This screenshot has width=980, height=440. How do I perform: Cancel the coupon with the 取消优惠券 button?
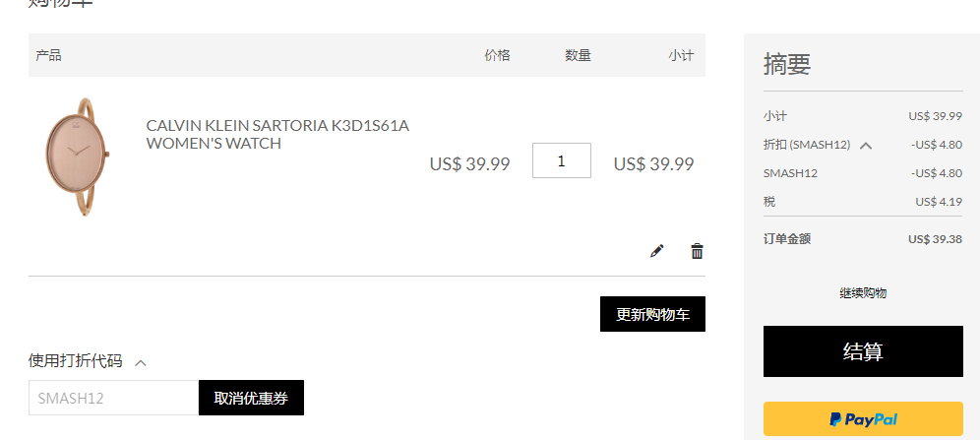[x=251, y=398]
